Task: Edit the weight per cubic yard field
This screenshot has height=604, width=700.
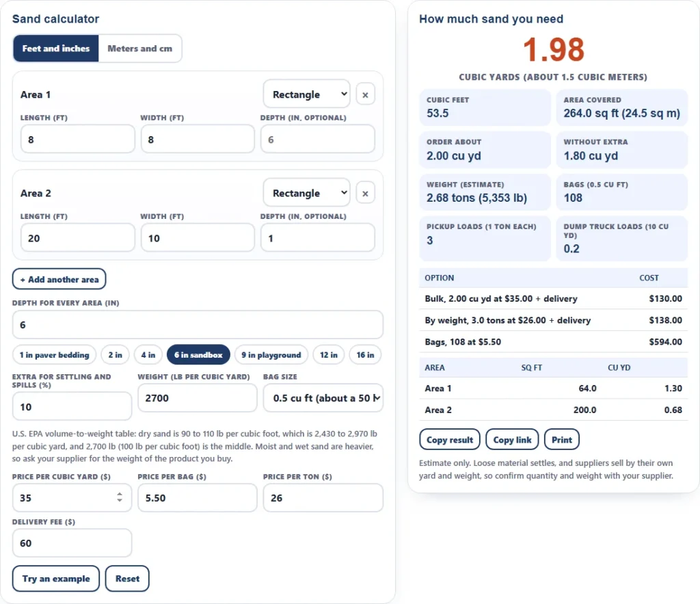Action: coord(198,398)
